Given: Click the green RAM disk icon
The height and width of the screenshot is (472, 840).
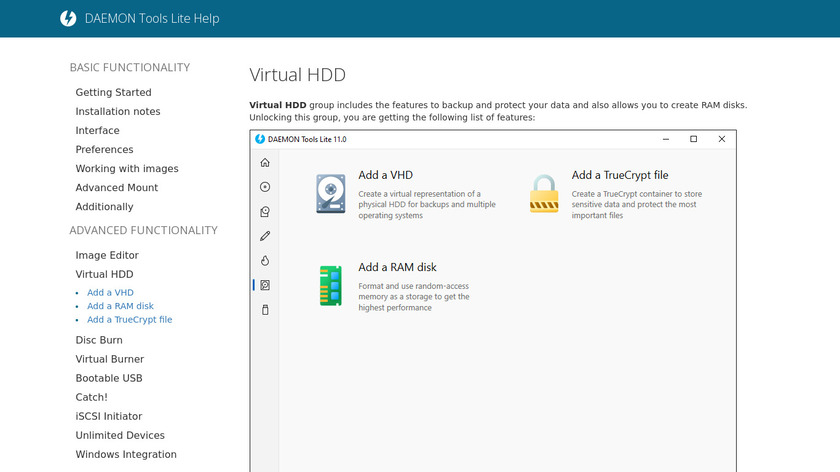Looking at the screenshot, I should 331,286.
